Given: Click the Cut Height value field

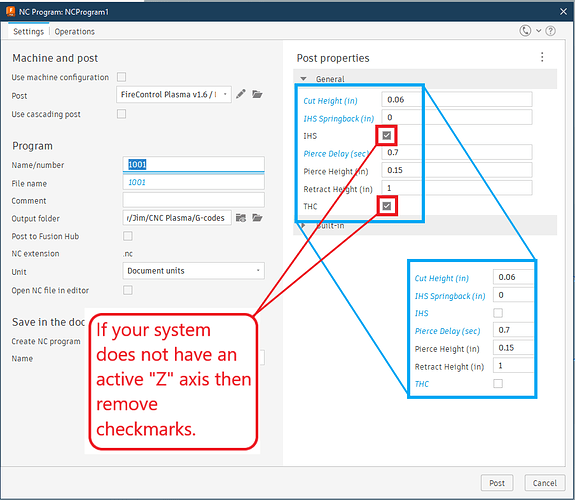Looking at the screenshot, I should coord(457,100).
